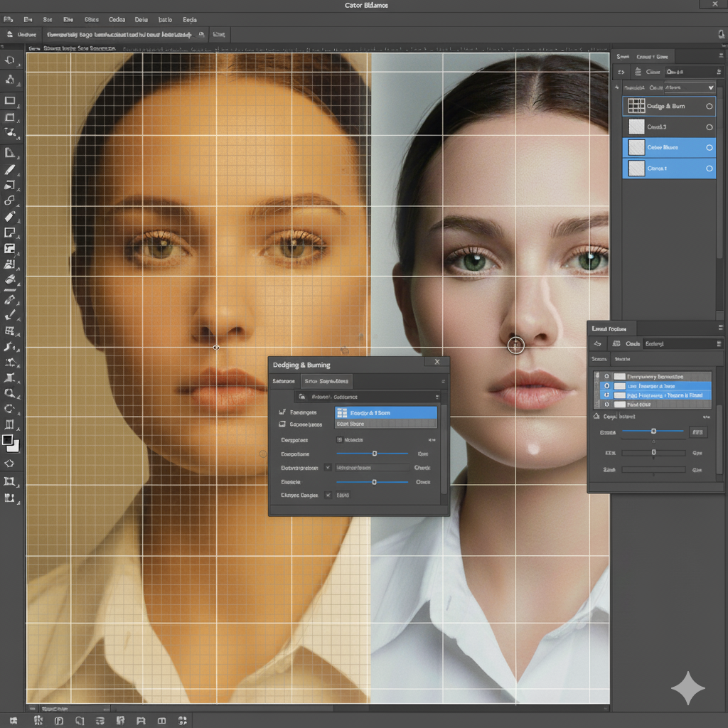The width and height of the screenshot is (728, 728).
Task: Click the sparkle icon at canvas bottom-right
Action: tap(687, 687)
